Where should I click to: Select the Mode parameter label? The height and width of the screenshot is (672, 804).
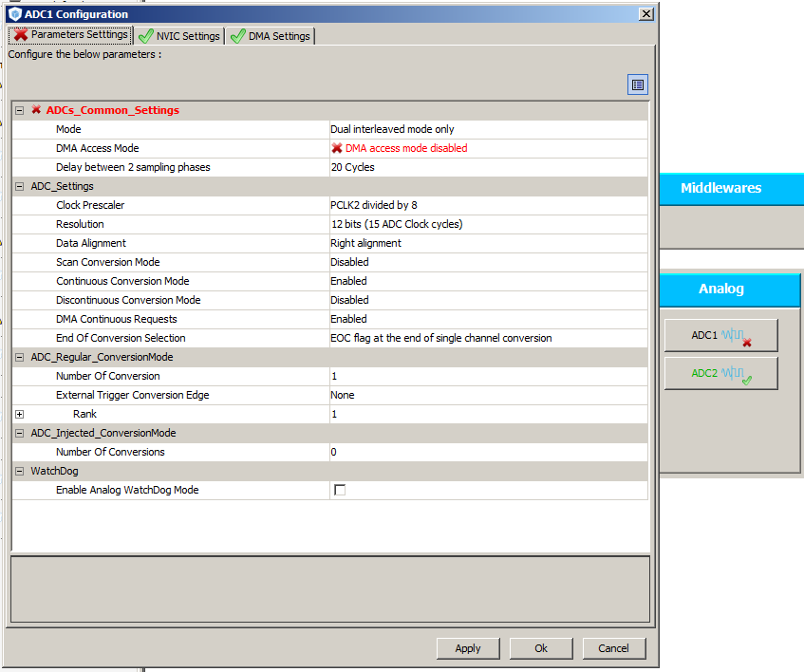pyautogui.click(x=68, y=129)
